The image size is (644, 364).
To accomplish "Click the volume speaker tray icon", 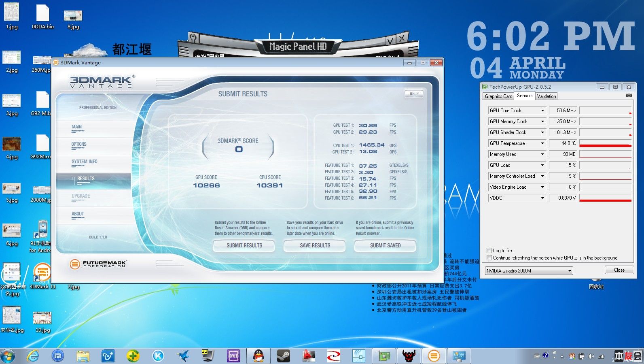I will pyautogui.click(x=591, y=356).
